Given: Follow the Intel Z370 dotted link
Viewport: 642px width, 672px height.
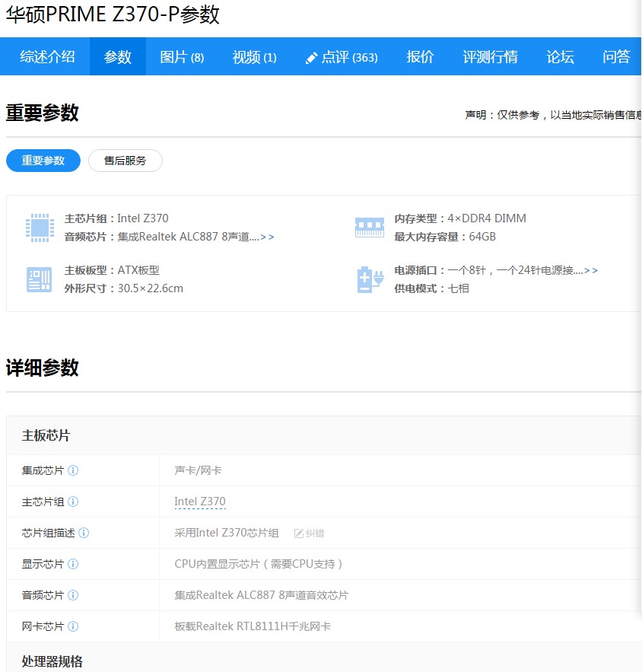Looking at the screenshot, I should point(200,502).
